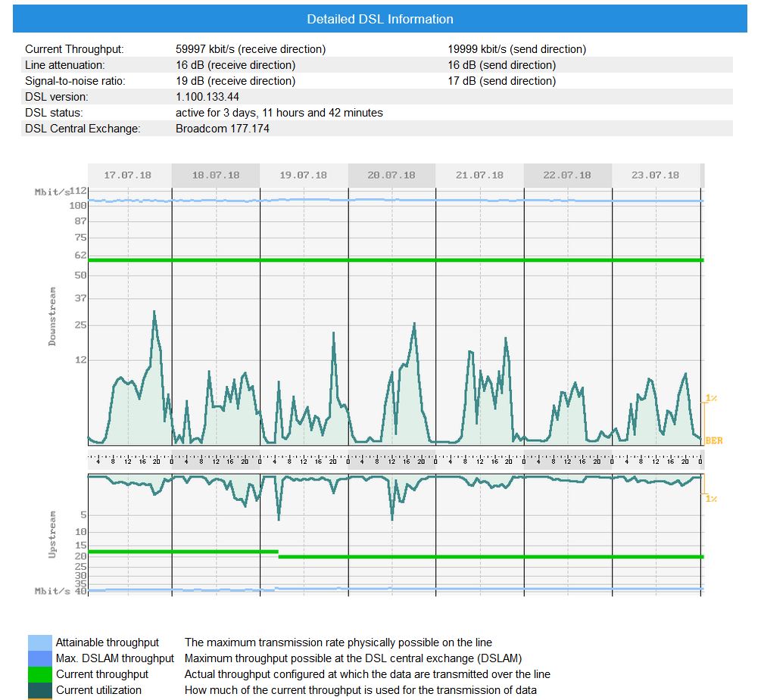Click the blue Max. DSLAM throughput swatch
The width and height of the screenshot is (761, 700).
coord(39,658)
